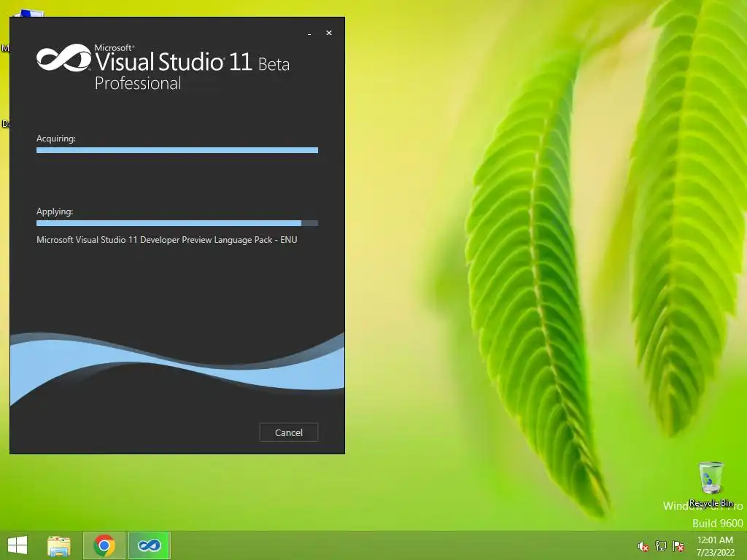Image resolution: width=747 pixels, height=560 pixels.
Task: Click the 'Professional' edition text
Action: tap(138, 83)
